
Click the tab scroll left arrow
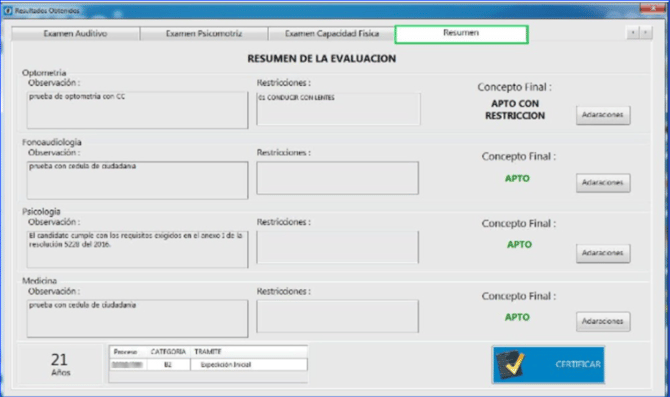633,32
